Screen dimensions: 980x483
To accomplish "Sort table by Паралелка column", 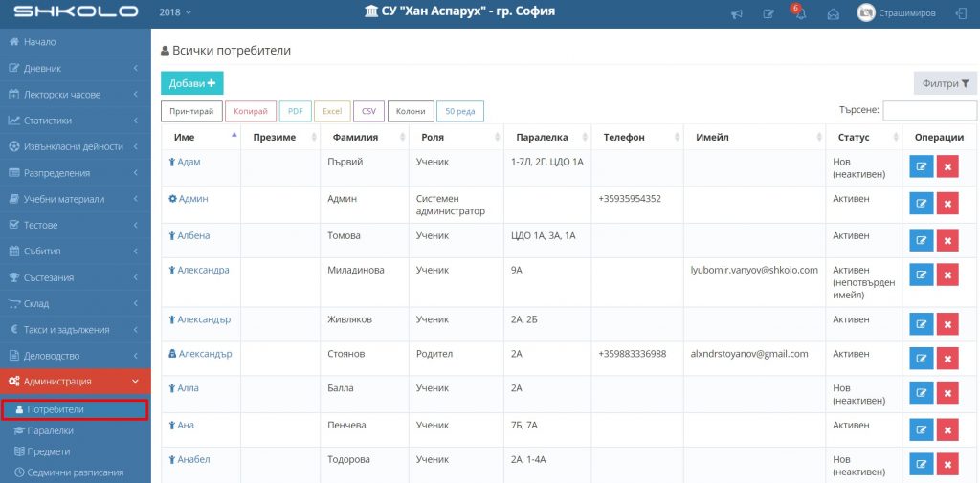I will [x=546, y=137].
